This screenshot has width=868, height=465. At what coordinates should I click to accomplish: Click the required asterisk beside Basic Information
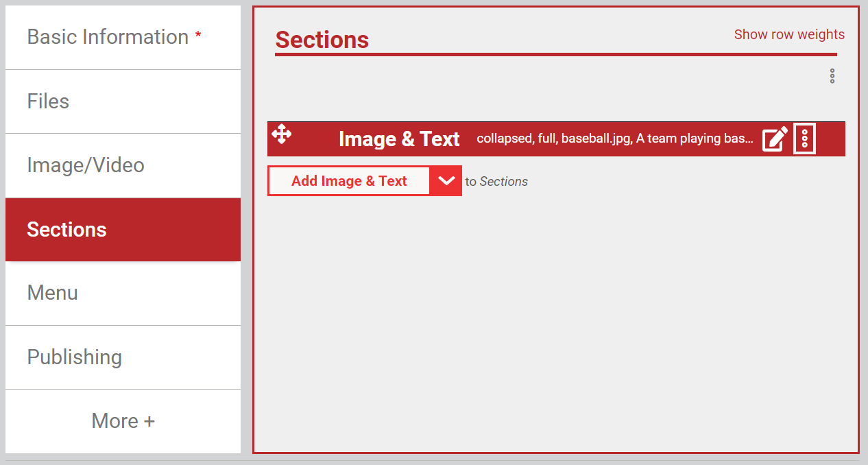(x=198, y=36)
